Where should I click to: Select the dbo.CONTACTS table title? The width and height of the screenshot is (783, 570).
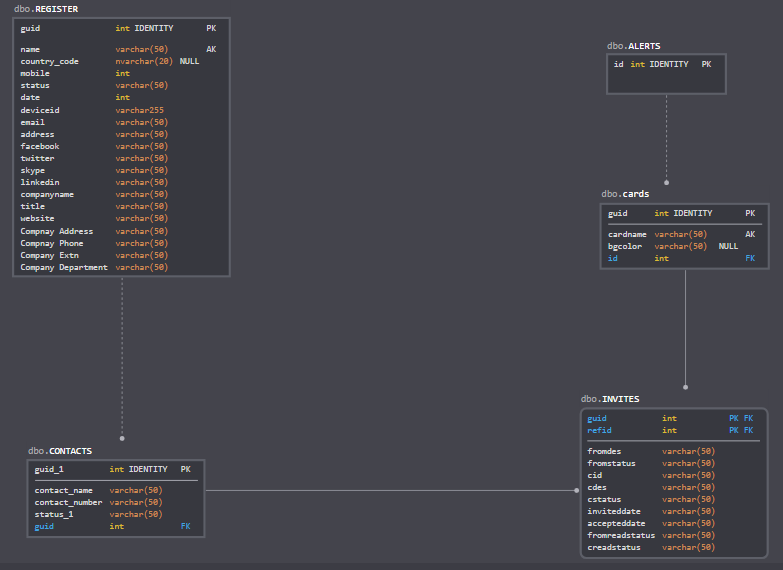(x=59, y=451)
